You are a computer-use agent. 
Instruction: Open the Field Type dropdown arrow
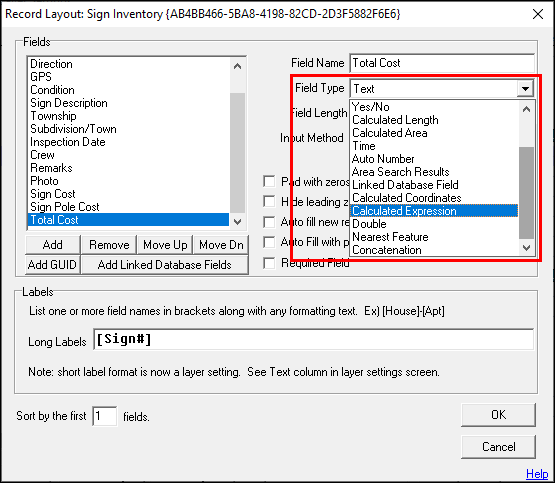point(525,88)
